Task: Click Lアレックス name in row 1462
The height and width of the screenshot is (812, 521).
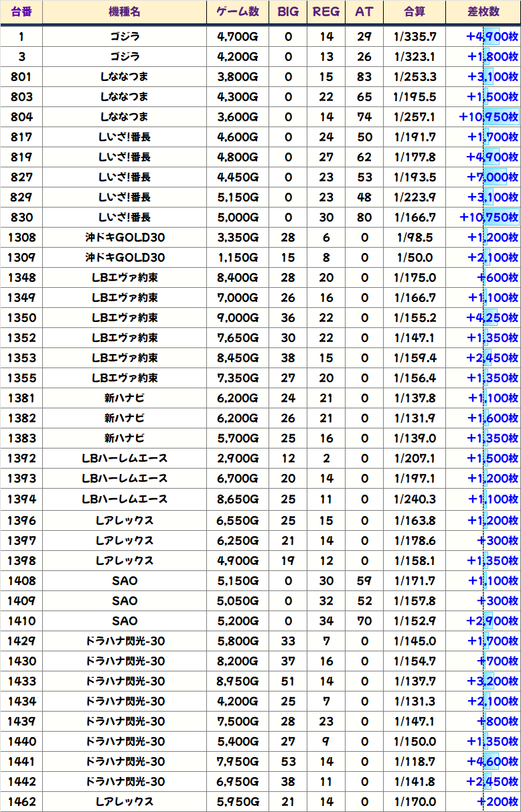Action: (125, 801)
